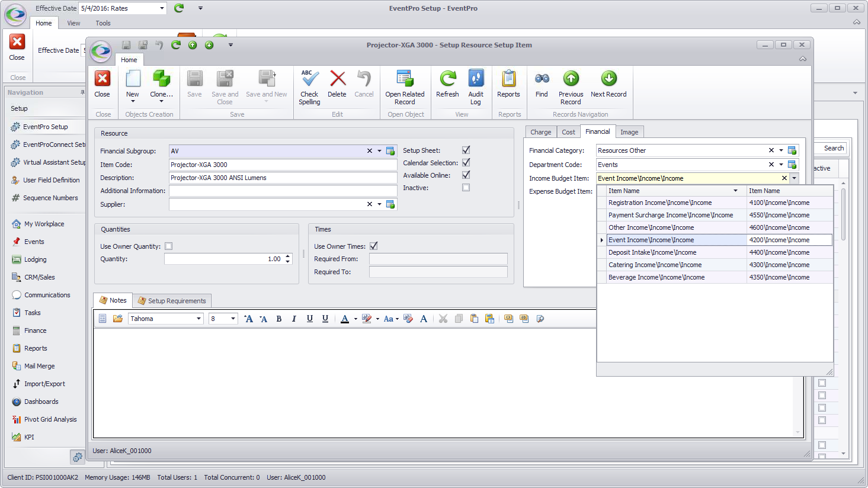Click the refresh icon beside Effective Date
The width and height of the screenshot is (868, 488).
click(x=179, y=8)
